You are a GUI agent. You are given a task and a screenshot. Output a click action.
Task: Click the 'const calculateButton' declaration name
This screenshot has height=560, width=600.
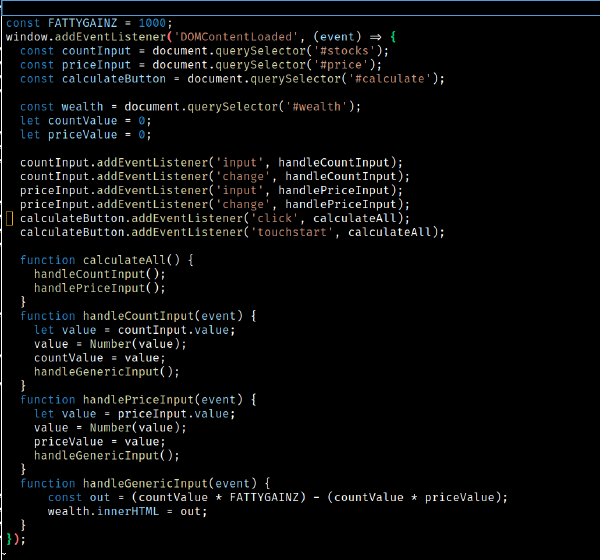click(114, 79)
